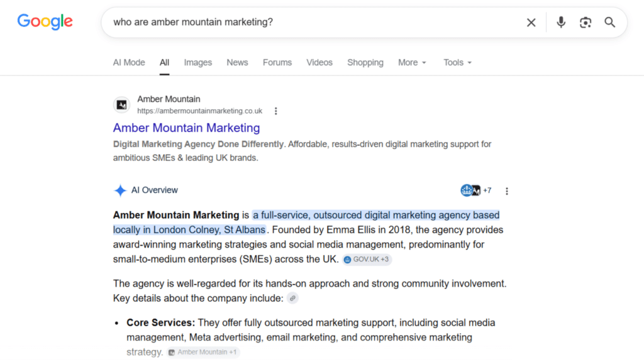Open the Google logo homepage
The width and height of the screenshot is (644, 362).
(x=45, y=22)
